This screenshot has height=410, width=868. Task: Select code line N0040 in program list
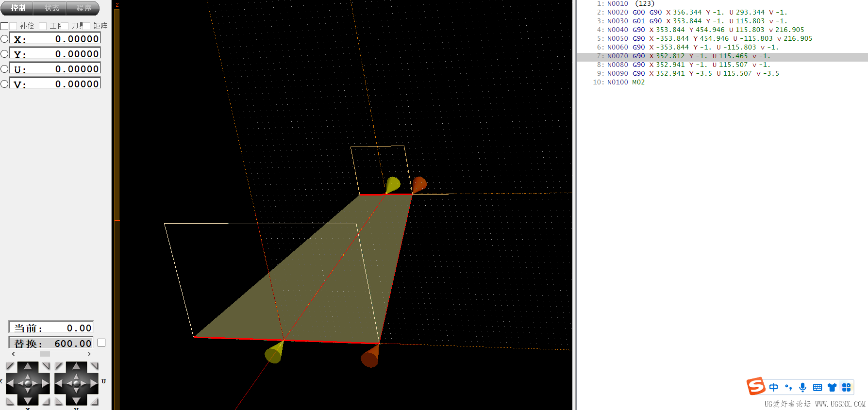722,30
